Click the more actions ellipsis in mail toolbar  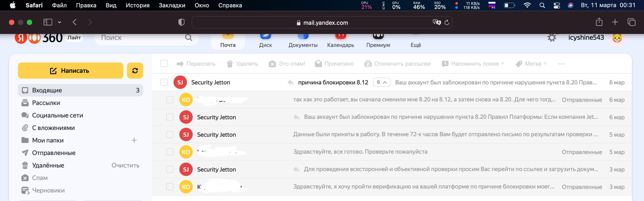561,64
